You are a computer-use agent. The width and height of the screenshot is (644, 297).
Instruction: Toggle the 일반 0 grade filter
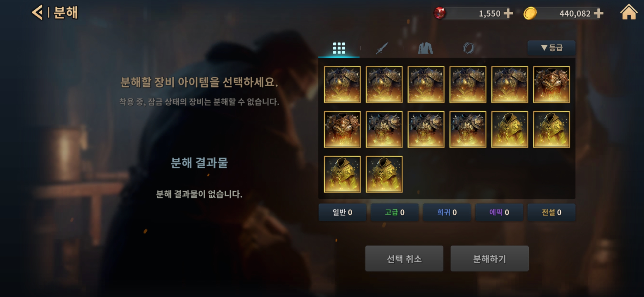[342, 212]
